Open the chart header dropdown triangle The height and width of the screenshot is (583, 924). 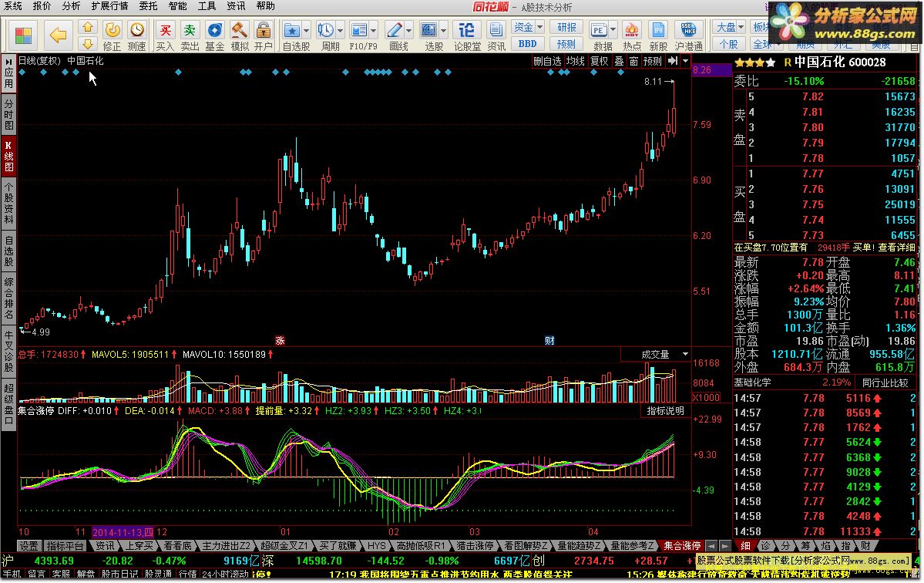[685, 61]
